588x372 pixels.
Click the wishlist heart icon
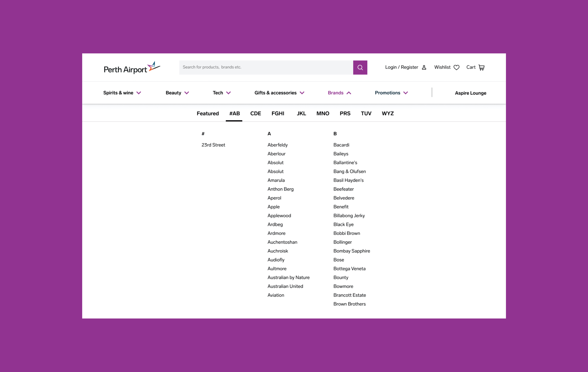coord(456,67)
